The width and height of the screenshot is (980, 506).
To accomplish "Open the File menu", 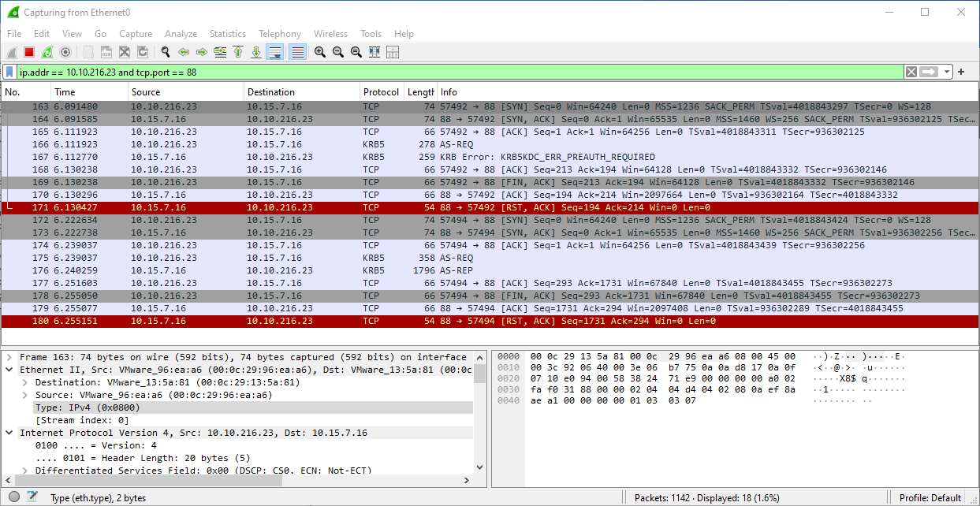I will (x=14, y=34).
